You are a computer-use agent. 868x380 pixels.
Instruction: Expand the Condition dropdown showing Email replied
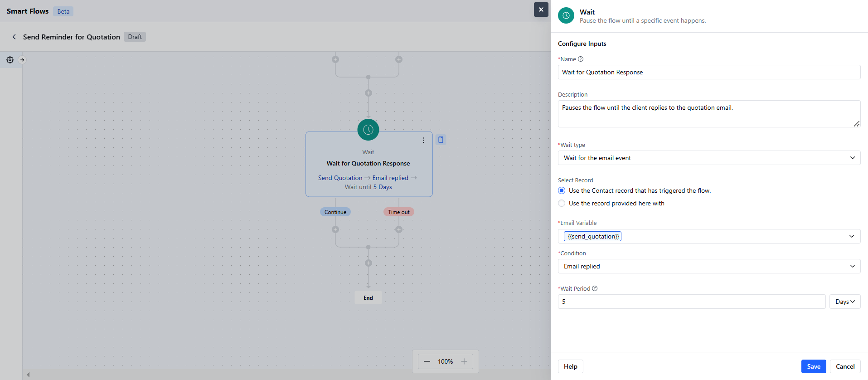pyautogui.click(x=709, y=266)
